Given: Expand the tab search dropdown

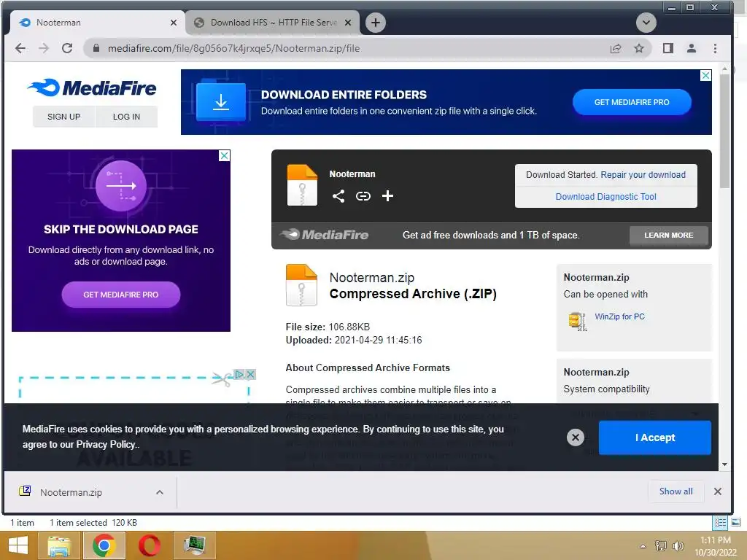Looking at the screenshot, I should [646, 23].
